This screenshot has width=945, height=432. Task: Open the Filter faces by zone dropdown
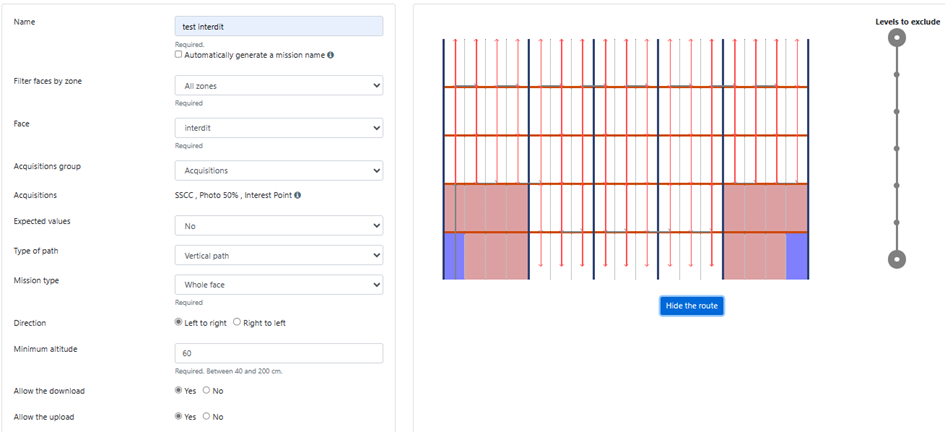tap(278, 86)
